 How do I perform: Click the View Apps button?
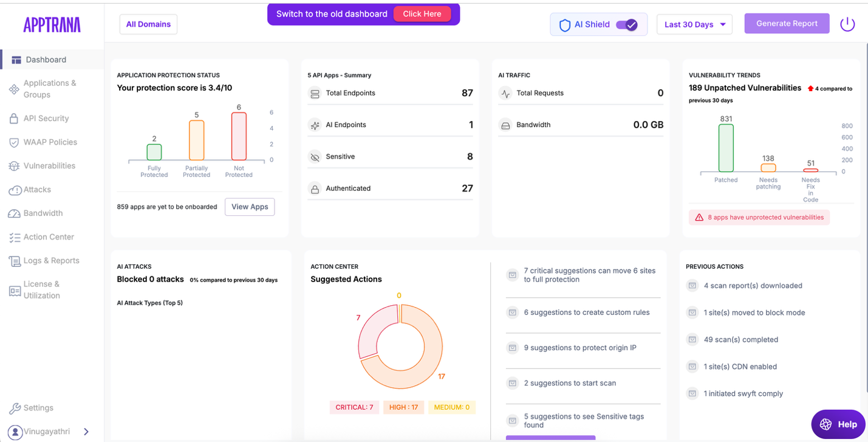250,207
